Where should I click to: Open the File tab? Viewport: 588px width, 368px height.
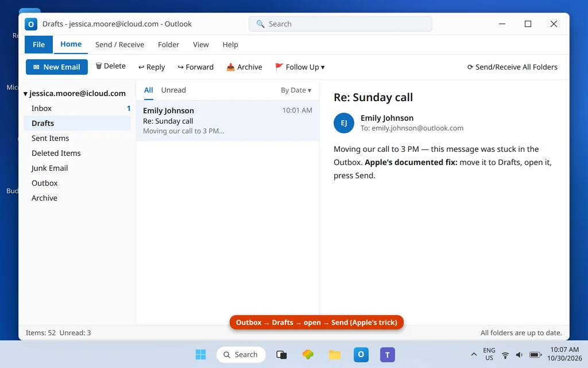point(38,45)
